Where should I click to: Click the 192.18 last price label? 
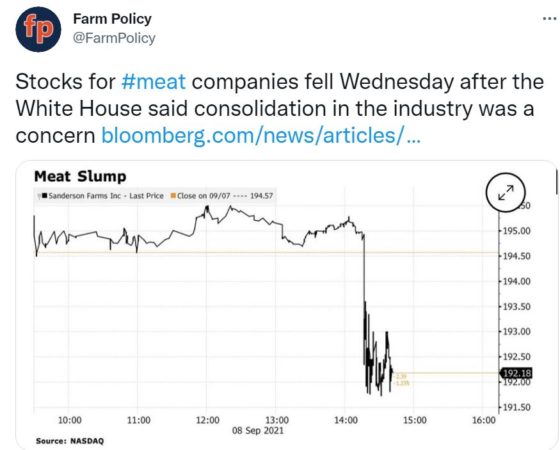(x=516, y=373)
